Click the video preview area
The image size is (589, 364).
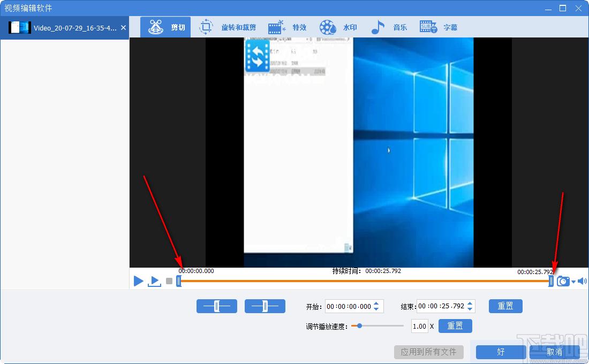[358, 152]
